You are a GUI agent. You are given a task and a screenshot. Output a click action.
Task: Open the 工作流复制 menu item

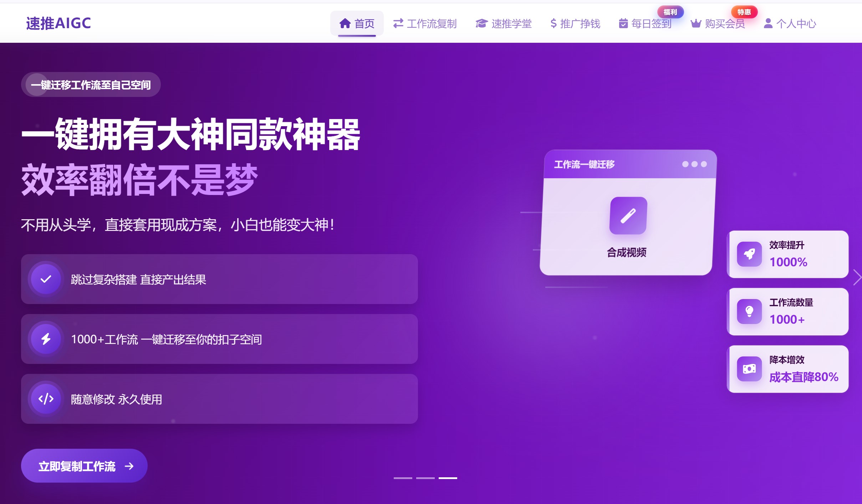[425, 24]
